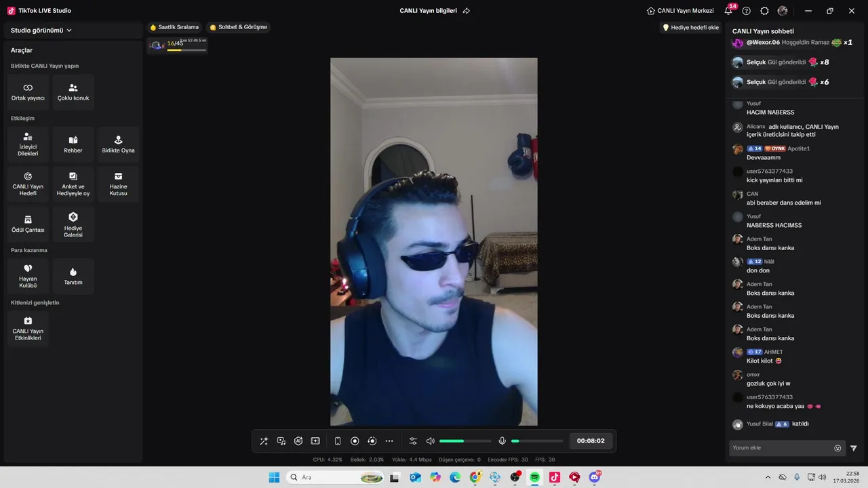Open the settings gear icon in title bar
Screen dimensions: 868x488
coord(764,11)
